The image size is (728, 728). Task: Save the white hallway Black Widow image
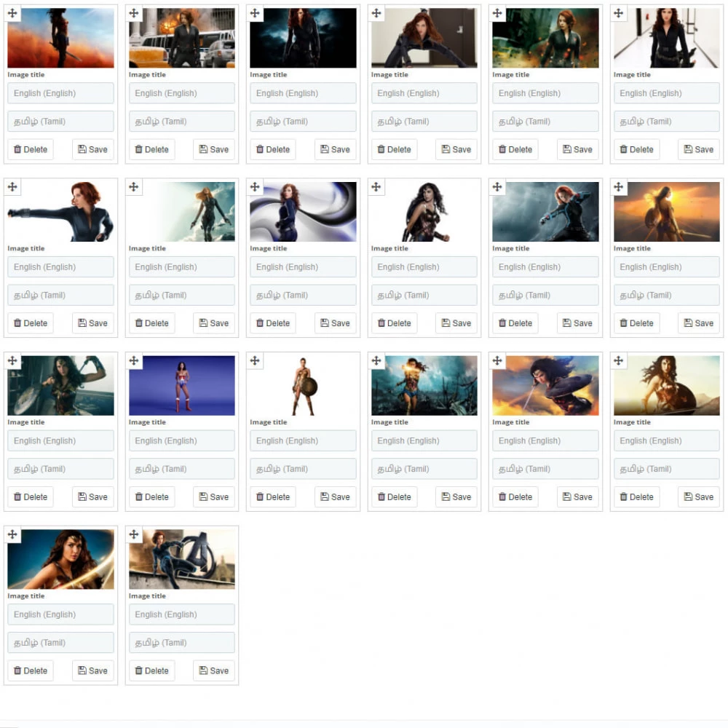click(x=699, y=149)
